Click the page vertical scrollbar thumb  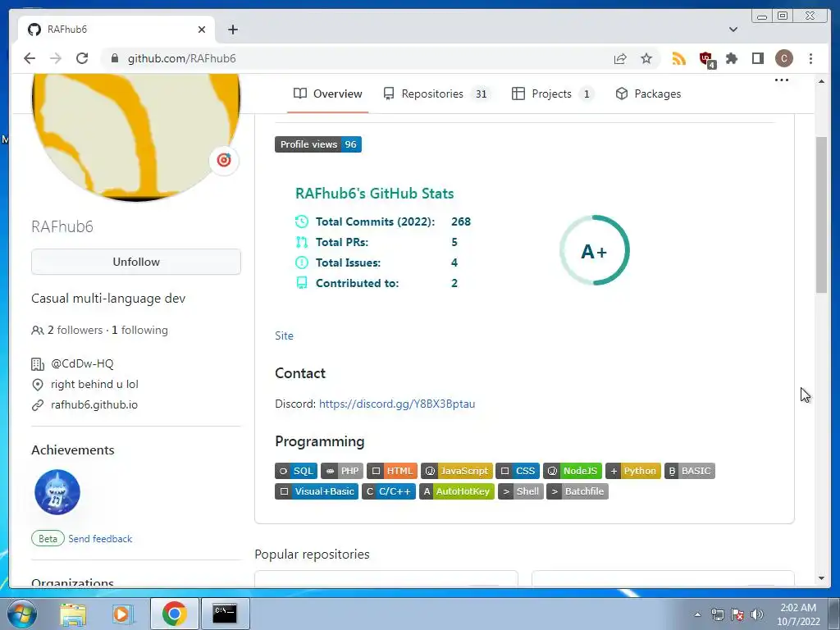(821, 214)
